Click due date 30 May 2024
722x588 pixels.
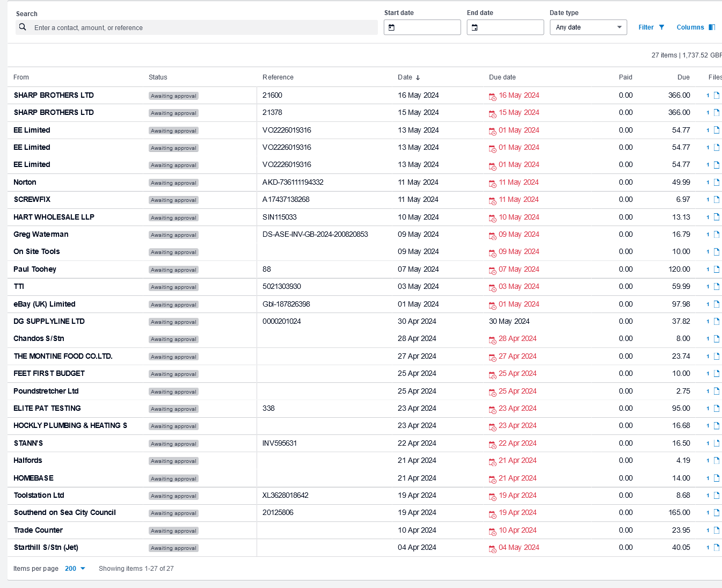(x=509, y=321)
